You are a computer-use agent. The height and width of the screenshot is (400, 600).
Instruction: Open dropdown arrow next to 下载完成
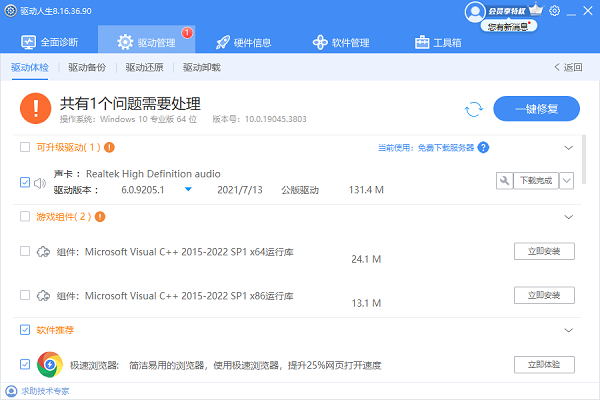566,180
